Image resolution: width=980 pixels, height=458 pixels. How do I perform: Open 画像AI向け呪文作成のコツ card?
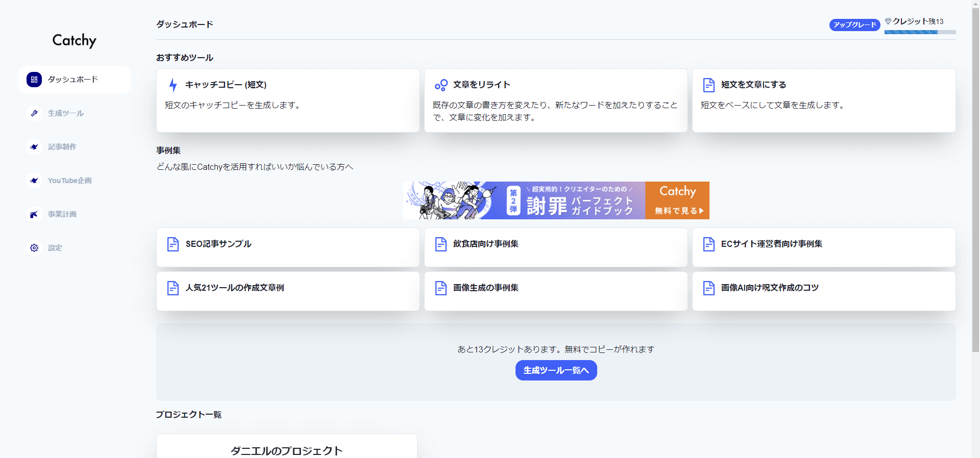[x=824, y=291]
